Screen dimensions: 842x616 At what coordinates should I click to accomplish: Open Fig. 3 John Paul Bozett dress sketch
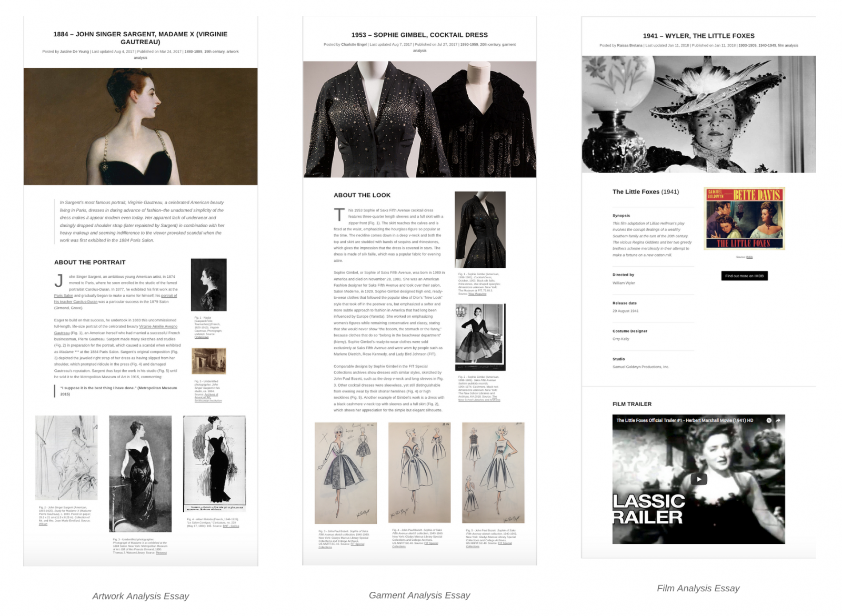[346, 473]
